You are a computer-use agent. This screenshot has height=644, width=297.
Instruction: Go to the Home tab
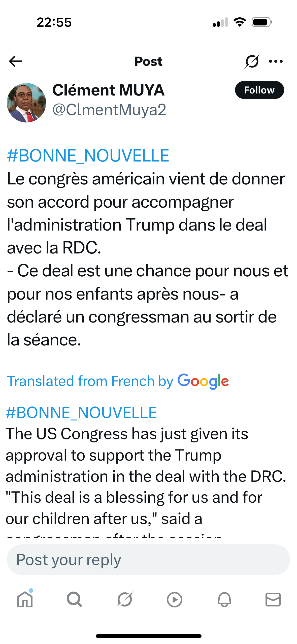25,599
